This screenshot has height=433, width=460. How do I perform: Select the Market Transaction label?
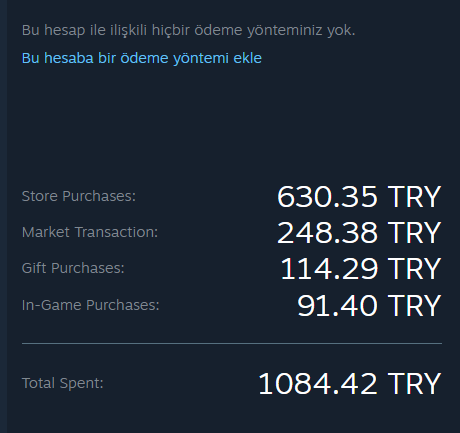[90, 232]
